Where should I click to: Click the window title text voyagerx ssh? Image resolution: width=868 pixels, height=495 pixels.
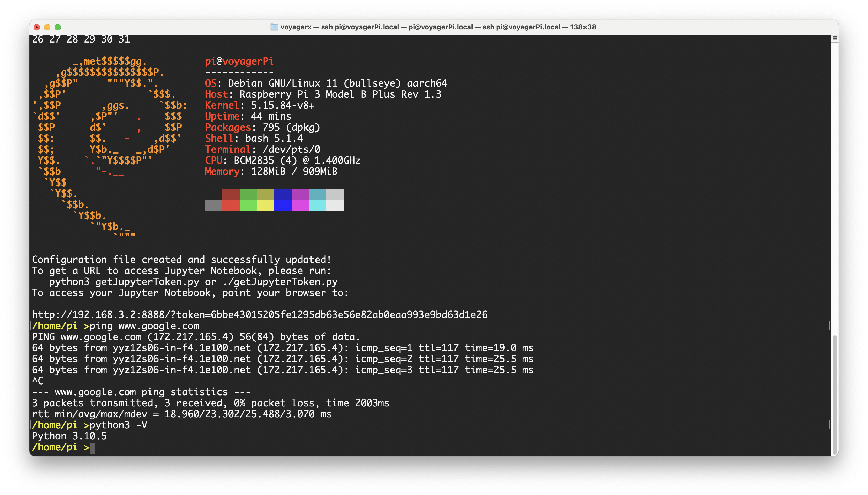click(x=438, y=27)
